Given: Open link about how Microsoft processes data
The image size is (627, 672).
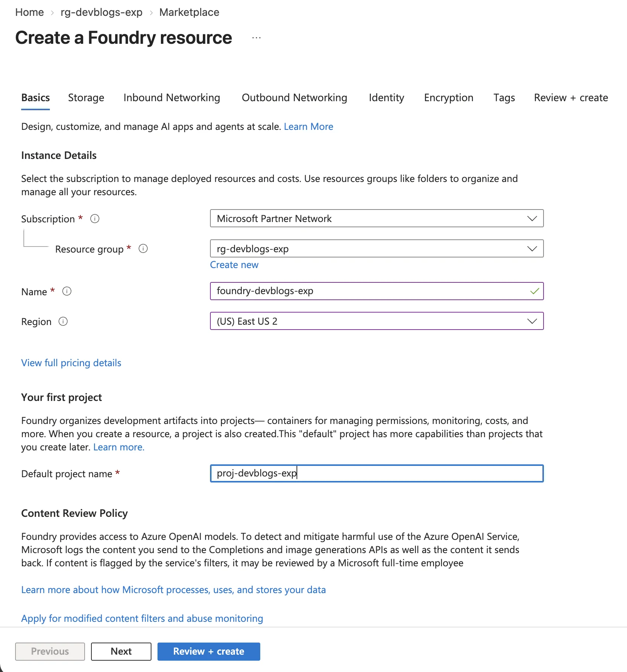Looking at the screenshot, I should point(173,590).
